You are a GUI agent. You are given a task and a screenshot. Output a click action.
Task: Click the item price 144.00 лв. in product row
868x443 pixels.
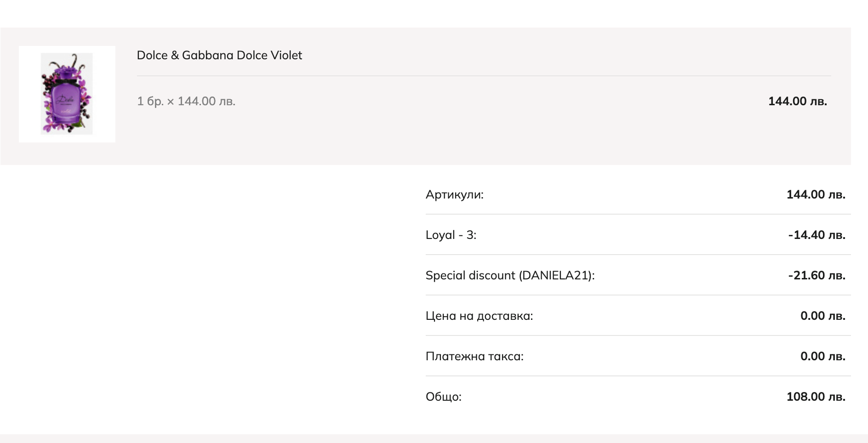pos(797,101)
